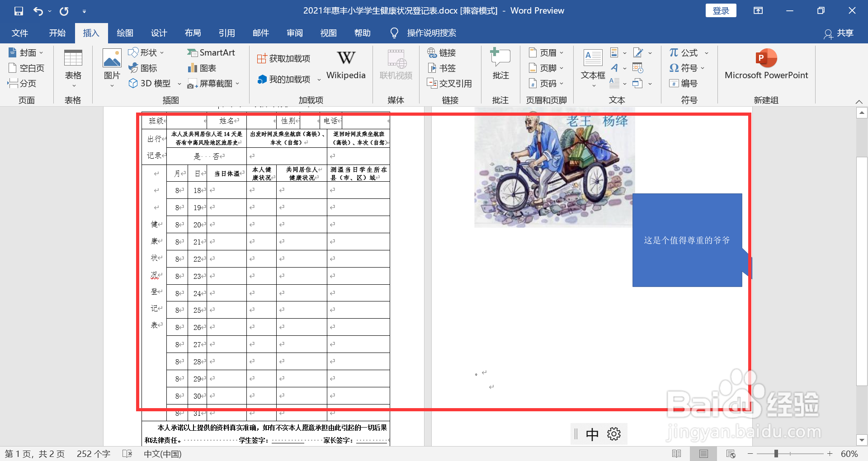Click the Redo icon

pyautogui.click(x=64, y=11)
